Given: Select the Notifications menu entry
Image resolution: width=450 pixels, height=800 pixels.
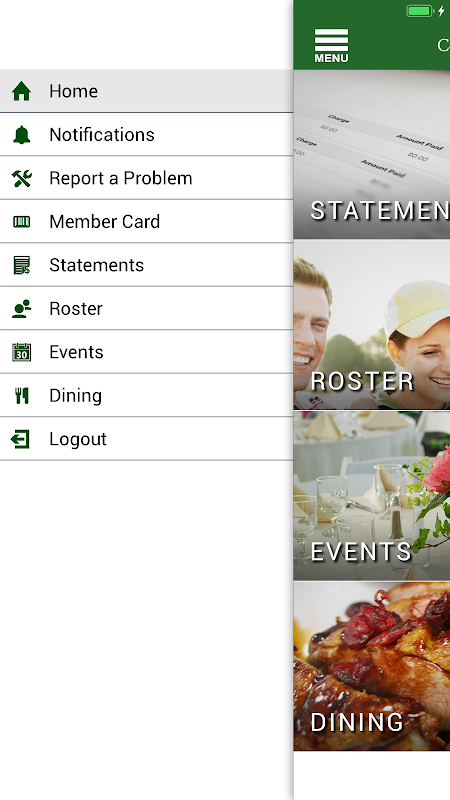Looking at the screenshot, I should [146, 135].
